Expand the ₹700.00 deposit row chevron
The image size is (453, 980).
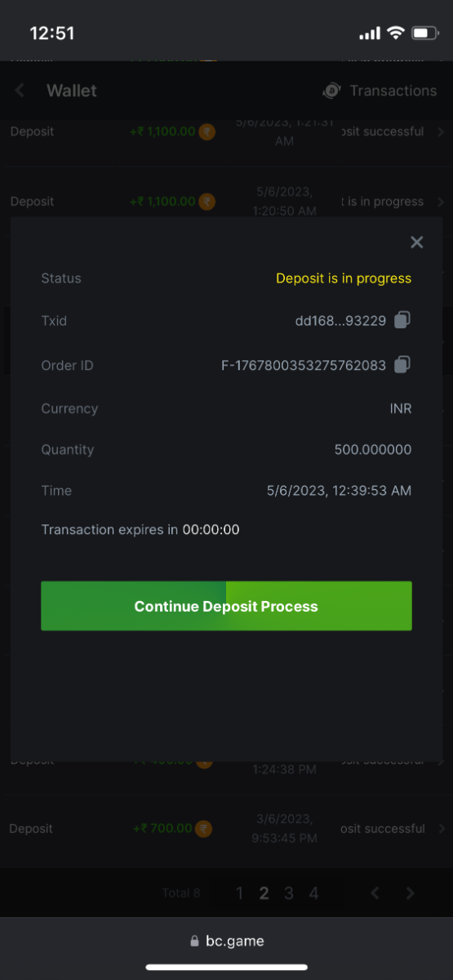click(x=441, y=829)
